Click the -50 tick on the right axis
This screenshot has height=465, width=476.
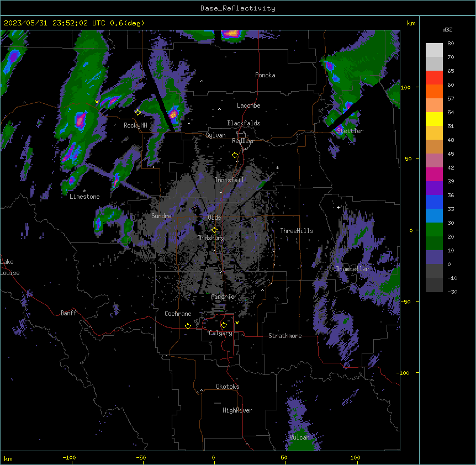tap(405, 302)
